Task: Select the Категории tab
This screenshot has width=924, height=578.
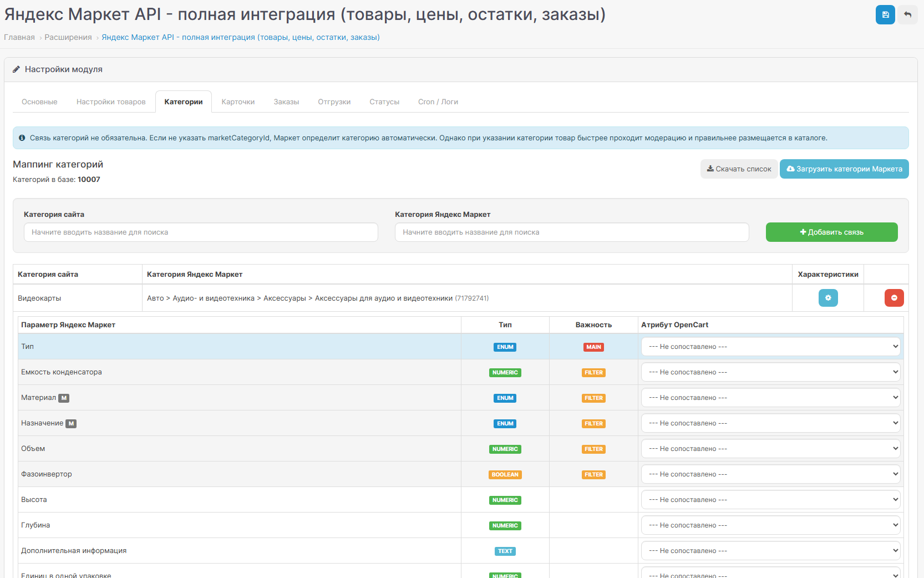Action: tap(184, 102)
